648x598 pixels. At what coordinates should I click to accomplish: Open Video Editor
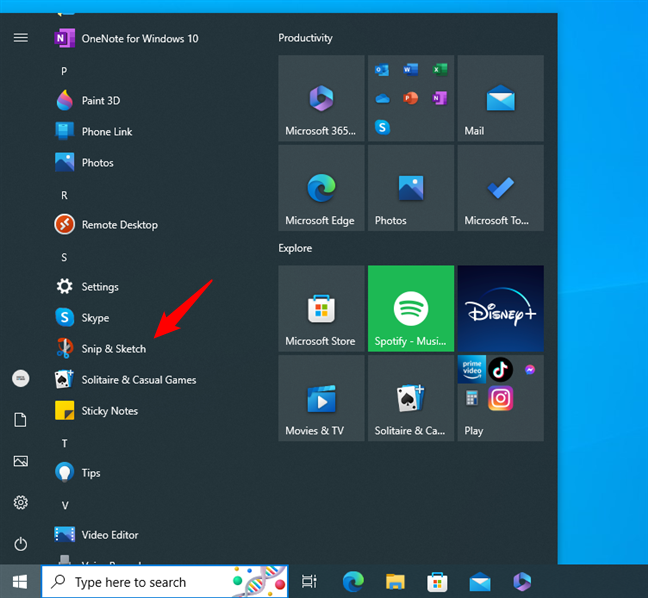coord(96,534)
